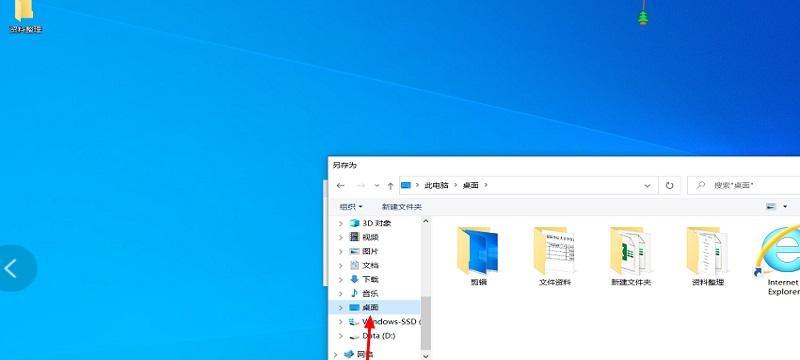
Task: Click the forward navigation arrow
Action: [360, 186]
